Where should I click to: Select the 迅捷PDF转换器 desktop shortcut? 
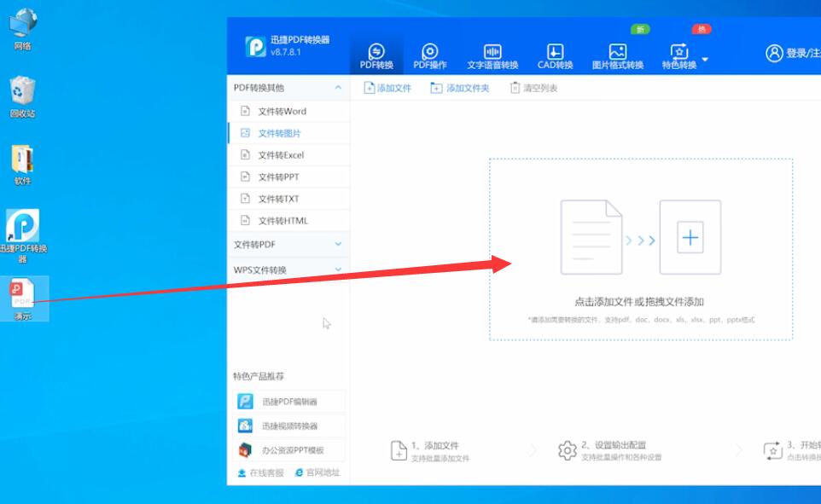click(22, 236)
